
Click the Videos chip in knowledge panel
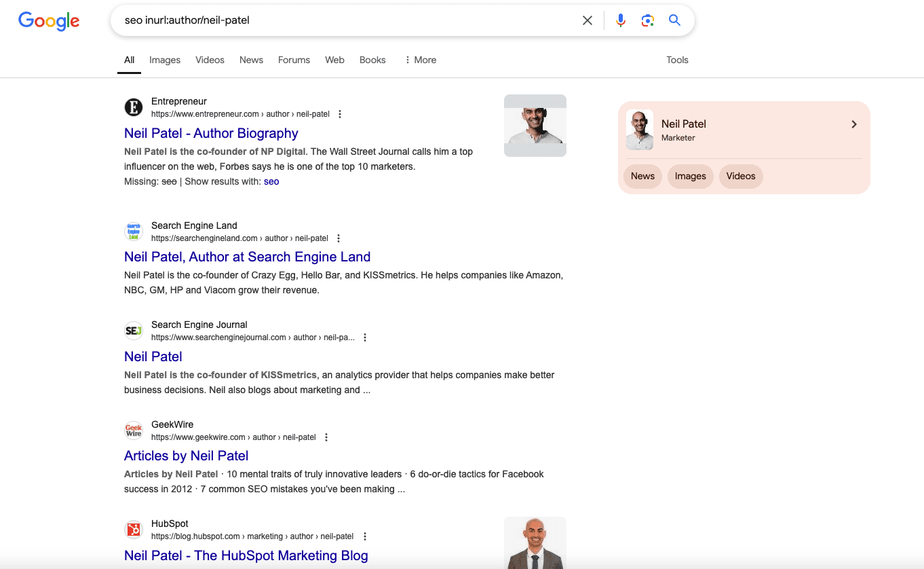pyautogui.click(x=740, y=176)
